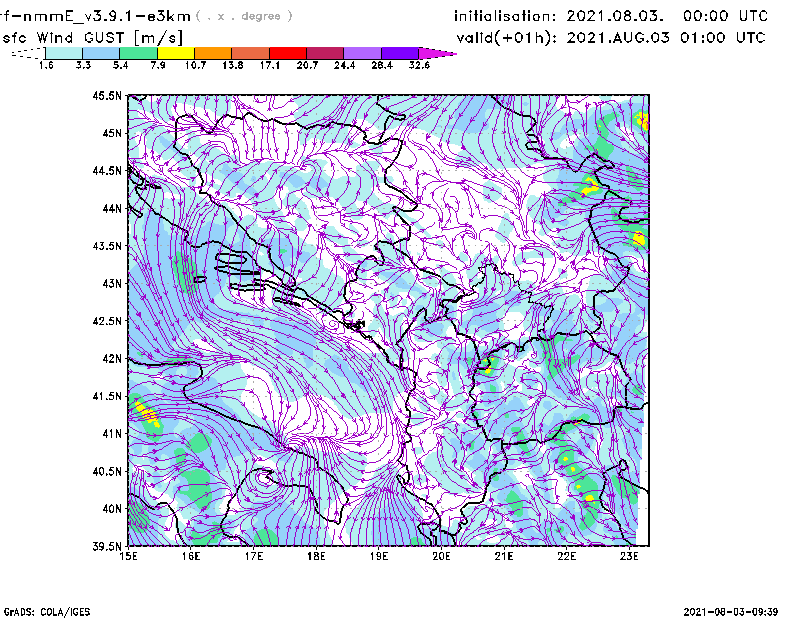Viewport: 800px width, 618px height.
Task: Click the 17E longitude label
Action: tap(254, 556)
